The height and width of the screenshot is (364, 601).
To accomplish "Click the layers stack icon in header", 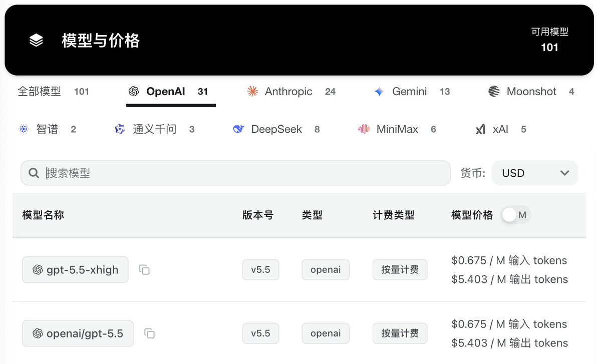I will click(x=36, y=41).
